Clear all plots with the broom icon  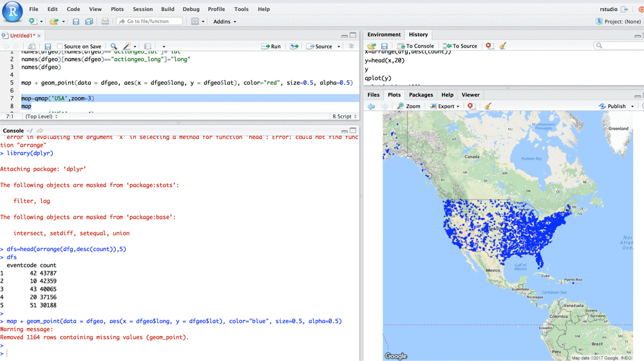[488, 106]
